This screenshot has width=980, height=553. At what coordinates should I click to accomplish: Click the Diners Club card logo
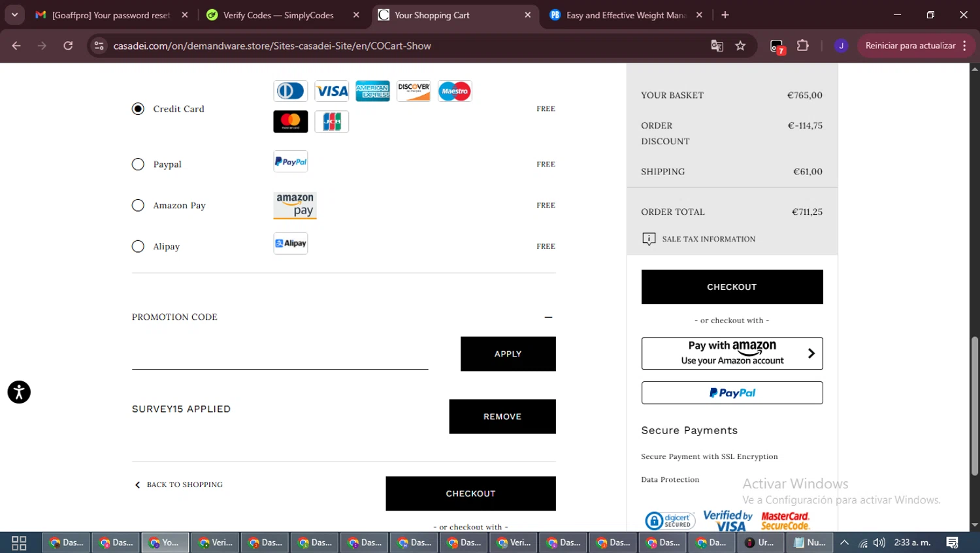pyautogui.click(x=291, y=91)
